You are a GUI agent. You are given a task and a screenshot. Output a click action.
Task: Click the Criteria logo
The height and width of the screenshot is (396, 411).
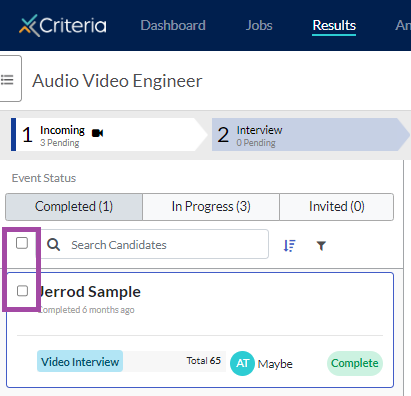(63, 25)
